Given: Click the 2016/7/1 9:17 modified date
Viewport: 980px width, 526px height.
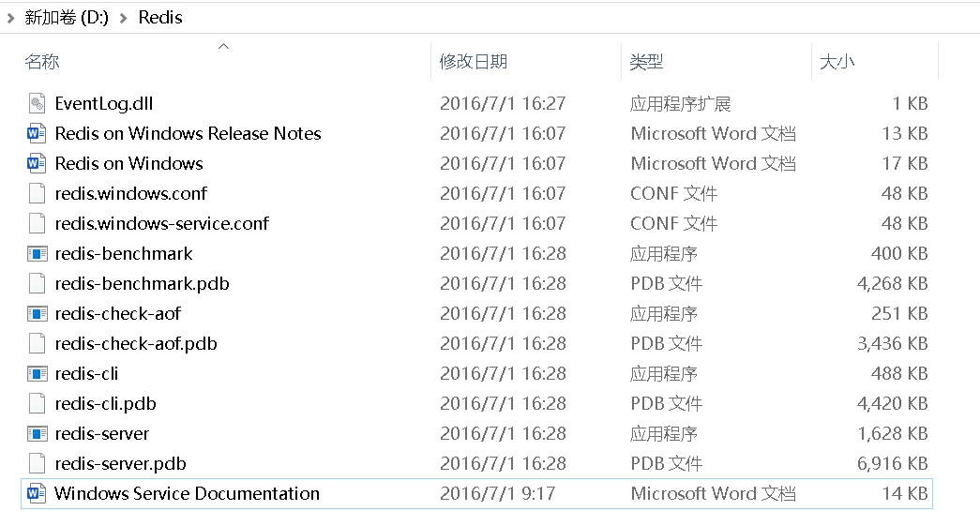Looking at the screenshot, I should (x=497, y=493).
